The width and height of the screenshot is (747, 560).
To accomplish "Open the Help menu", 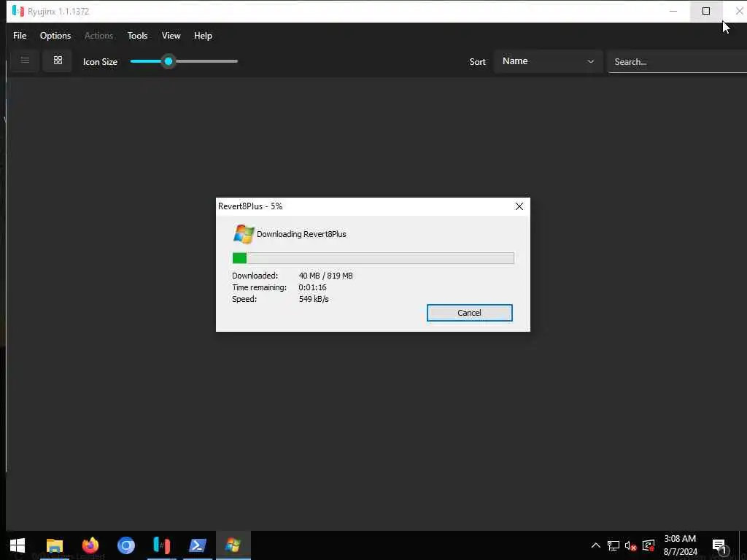I will coord(203,36).
